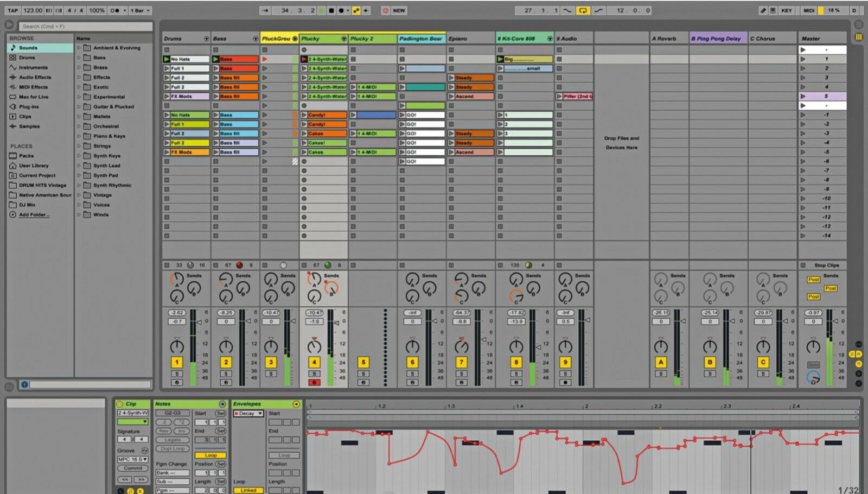Click the NEW scene capture button
Screen dimensions: 868x494
point(399,10)
